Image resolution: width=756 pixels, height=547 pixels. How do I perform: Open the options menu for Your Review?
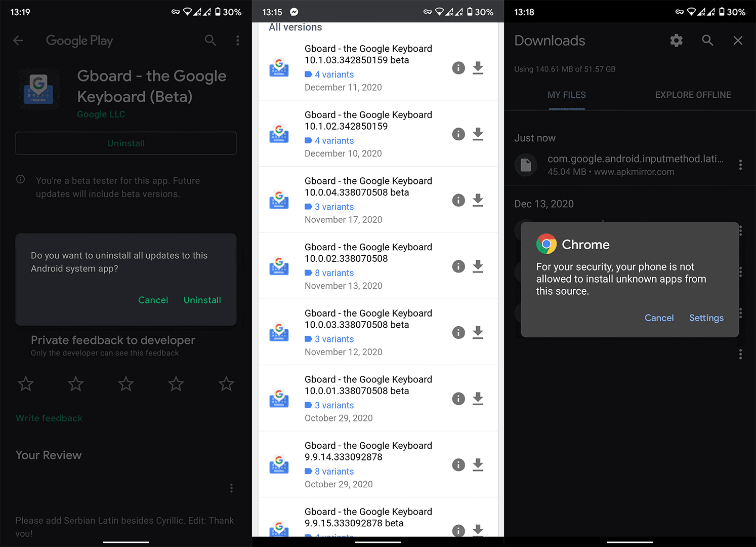(x=231, y=488)
